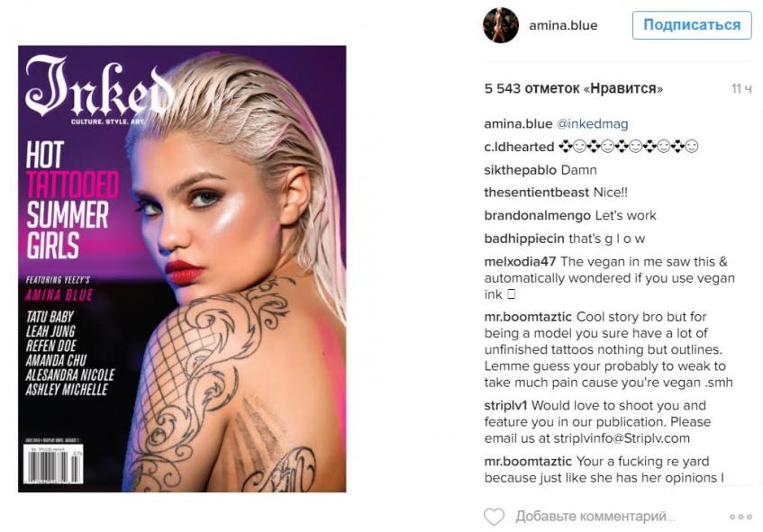763x532 pixels.
Task: Open the @inkedmag mention link
Action: [592, 124]
